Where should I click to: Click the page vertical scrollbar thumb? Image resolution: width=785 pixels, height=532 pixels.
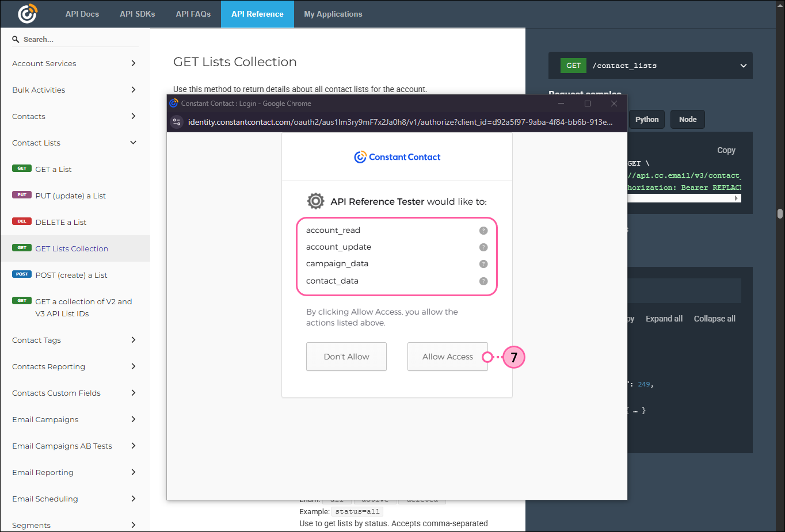tap(780, 213)
